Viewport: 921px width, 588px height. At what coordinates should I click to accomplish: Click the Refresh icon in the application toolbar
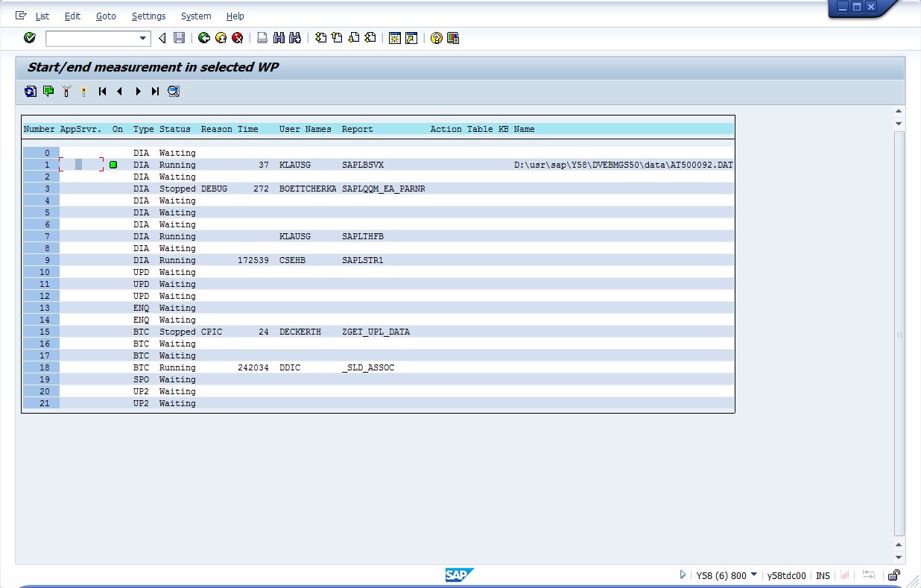pyautogui.click(x=31, y=92)
